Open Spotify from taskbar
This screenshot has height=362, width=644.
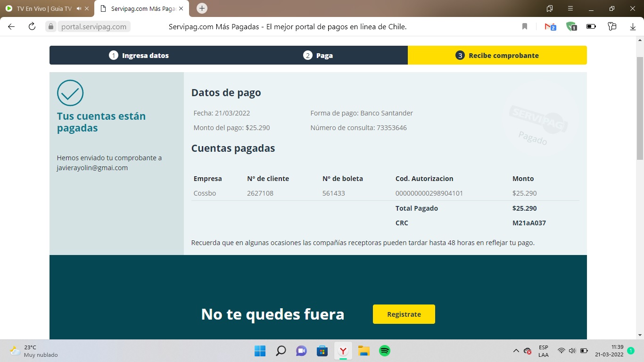pyautogui.click(x=385, y=351)
